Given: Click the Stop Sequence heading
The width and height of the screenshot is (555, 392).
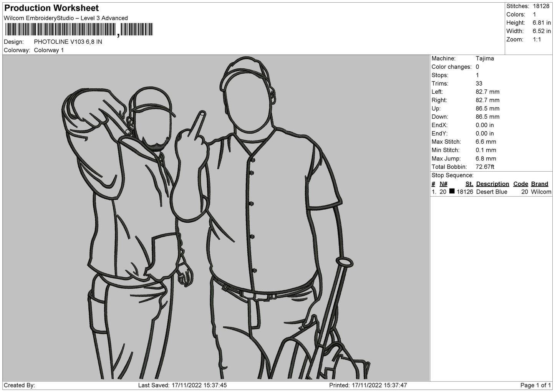Looking at the screenshot, I should pos(452,175).
